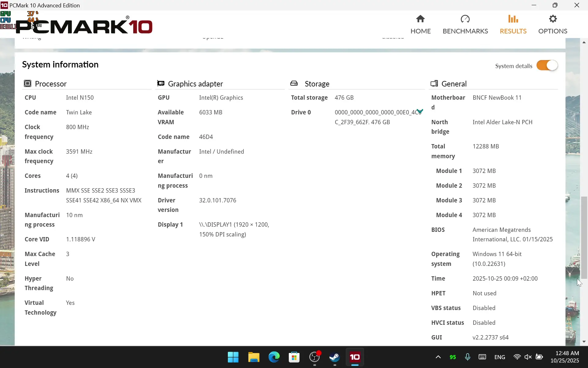Click the Processor section chip icon
Screen dimensions: 588x368
(28, 83)
